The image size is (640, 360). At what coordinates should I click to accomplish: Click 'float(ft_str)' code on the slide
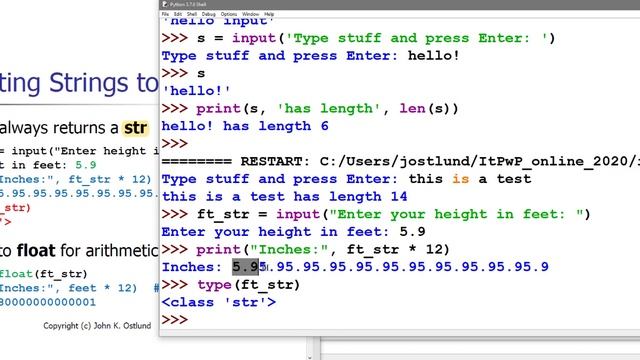pyautogui.click(x=44, y=274)
